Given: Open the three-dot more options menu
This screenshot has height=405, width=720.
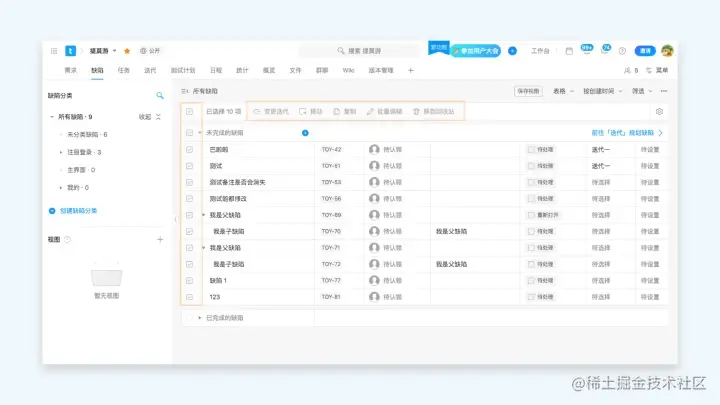Looking at the screenshot, I should click(x=664, y=91).
